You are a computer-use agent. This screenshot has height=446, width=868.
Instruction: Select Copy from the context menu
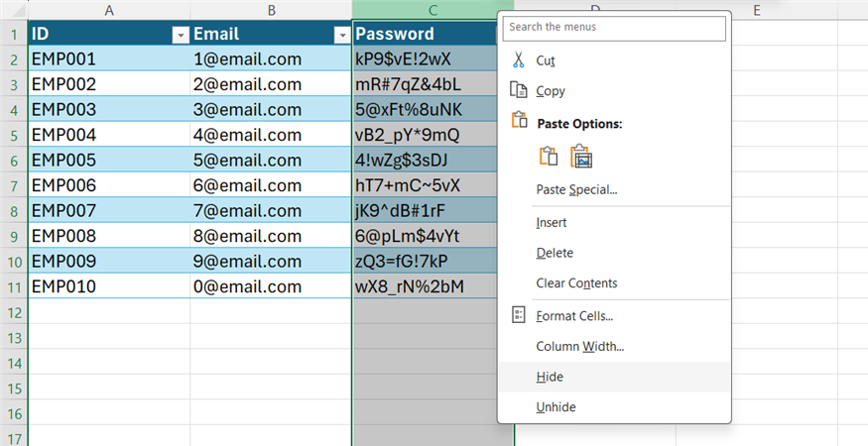point(614,91)
